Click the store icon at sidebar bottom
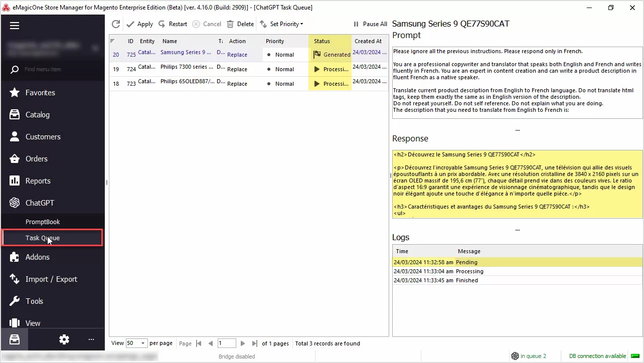The width and height of the screenshot is (644, 363). (14, 339)
